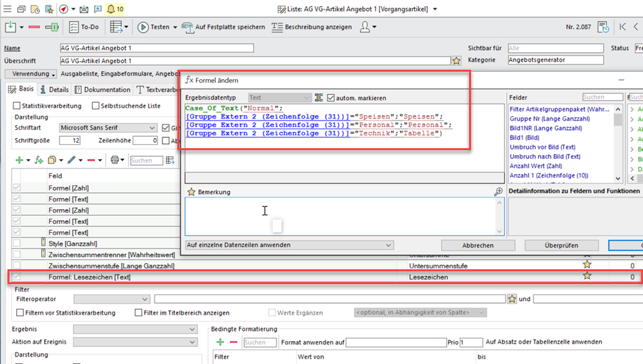This screenshot has height=364, width=643.
Task: Click the star icon next to Überschrift field
Action: (456, 61)
